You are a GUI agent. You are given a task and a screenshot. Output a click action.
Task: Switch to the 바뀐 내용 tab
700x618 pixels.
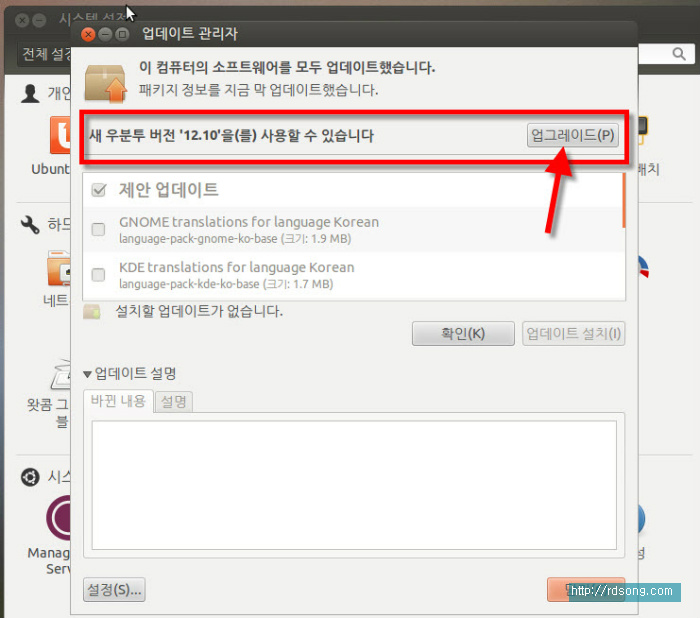tap(119, 401)
